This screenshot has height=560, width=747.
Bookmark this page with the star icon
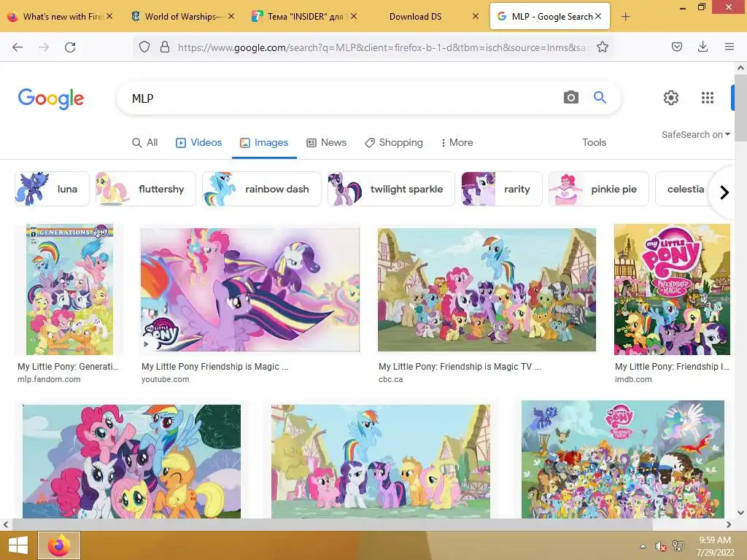[602, 47]
